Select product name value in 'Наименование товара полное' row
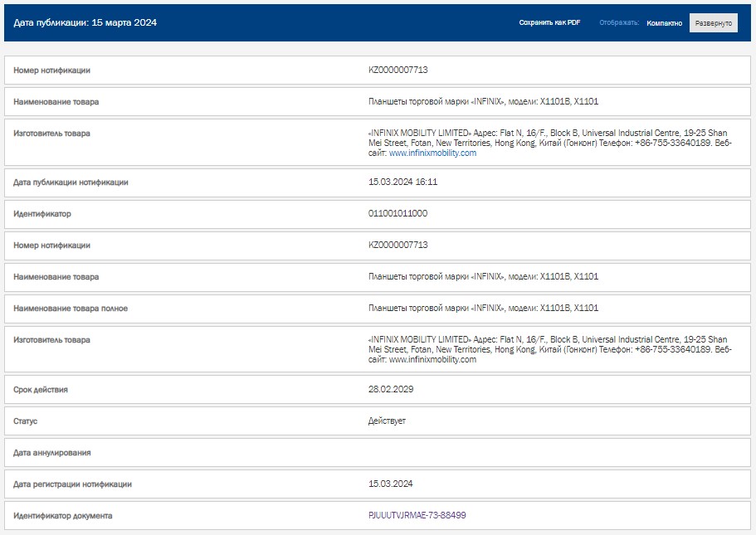Image resolution: width=756 pixels, height=535 pixels. [x=483, y=308]
